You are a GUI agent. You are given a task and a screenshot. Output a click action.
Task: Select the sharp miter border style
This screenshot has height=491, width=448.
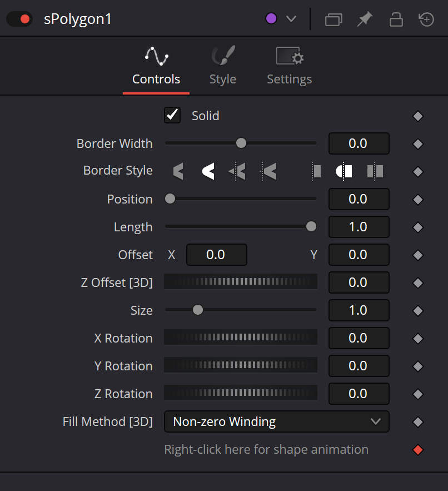(178, 171)
